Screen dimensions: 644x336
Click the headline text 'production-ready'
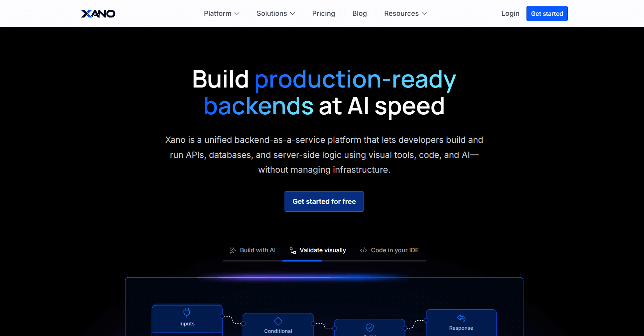pos(355,80)
